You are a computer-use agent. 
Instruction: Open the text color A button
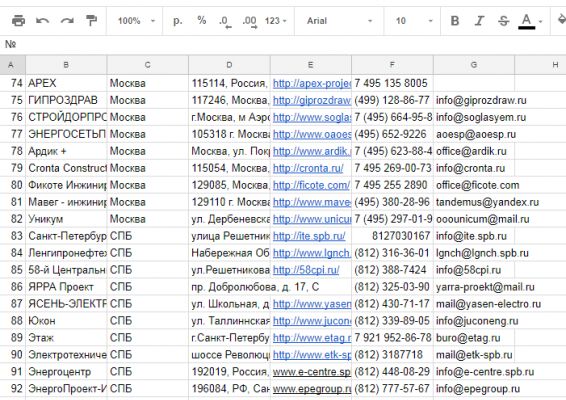(527, 21)
